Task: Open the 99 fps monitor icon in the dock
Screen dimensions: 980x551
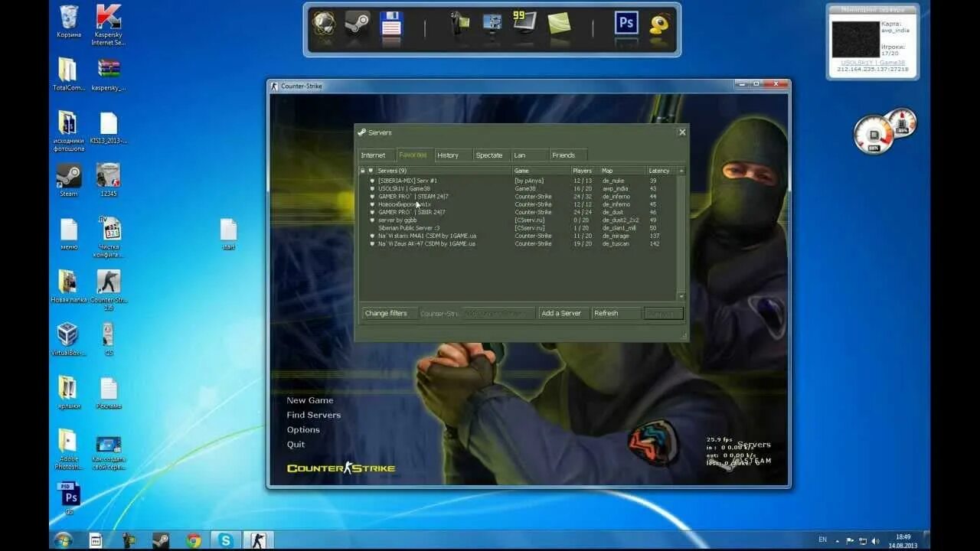Action: pyautogui.click(x=524, y=22)
